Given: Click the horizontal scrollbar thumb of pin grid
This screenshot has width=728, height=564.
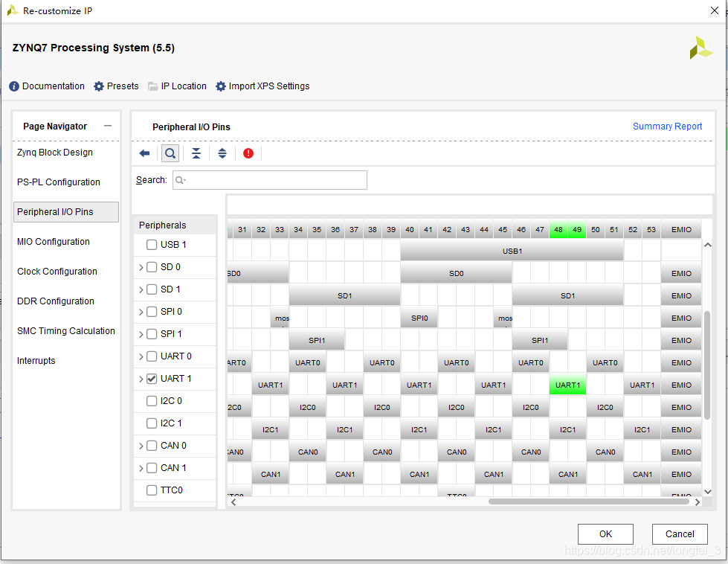Looking at the screenshot, I should point(589,501).
